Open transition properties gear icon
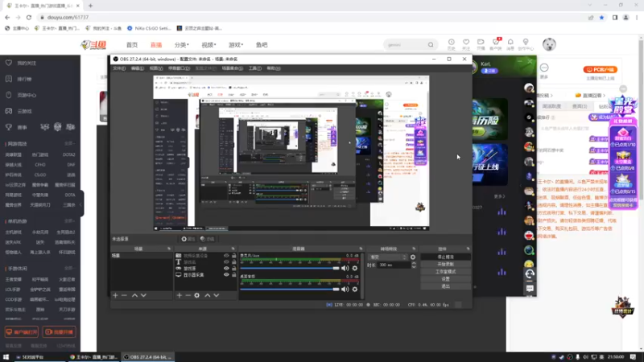 point(413,257)
